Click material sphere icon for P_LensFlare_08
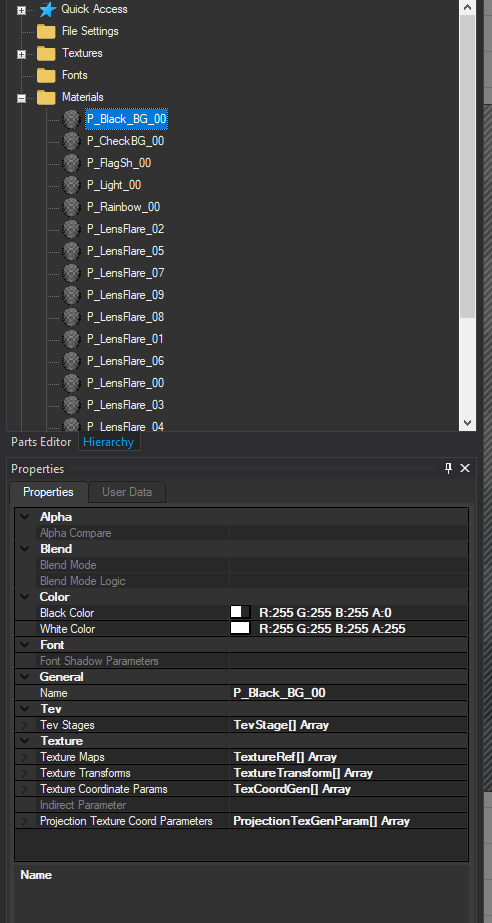This screenshot has width=492, height=923. (71, 317)
